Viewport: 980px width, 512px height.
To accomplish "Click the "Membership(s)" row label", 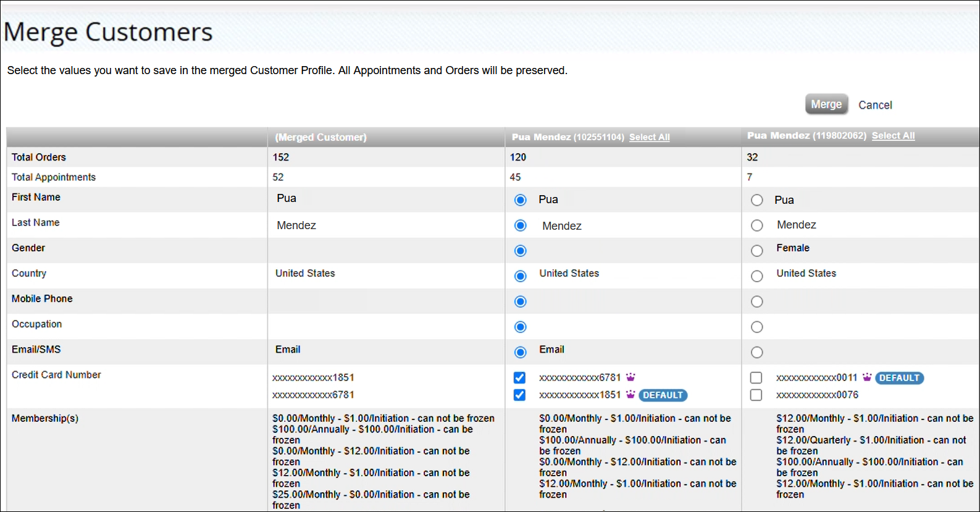I will [45, 419].
